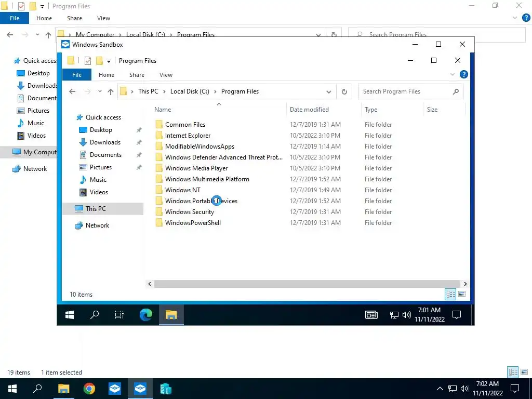Open View tab in Sandbox Explorer
This screenshot has width=532, height=399.
[166, 75]
